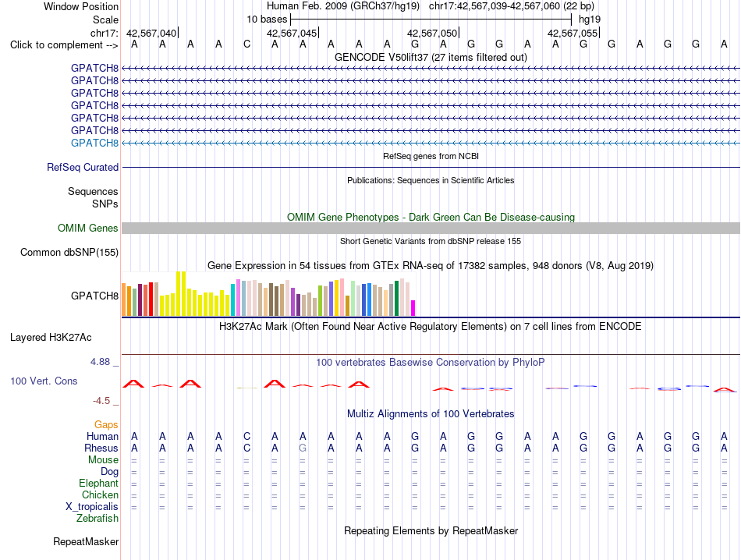Viewport: 741px width, 560px height.
Task: Click the 'Click to complement -->' label
Action: coord(64,45)
